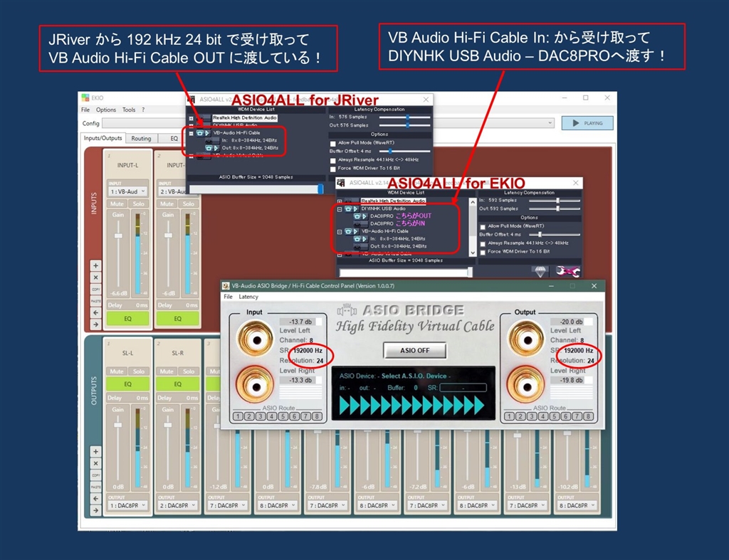The width and height of the screenshot is (729, 560).
Task: Collapse DIYNHK USB Audio in ASIO4ALL for EKIO
Action: [340, 209]
